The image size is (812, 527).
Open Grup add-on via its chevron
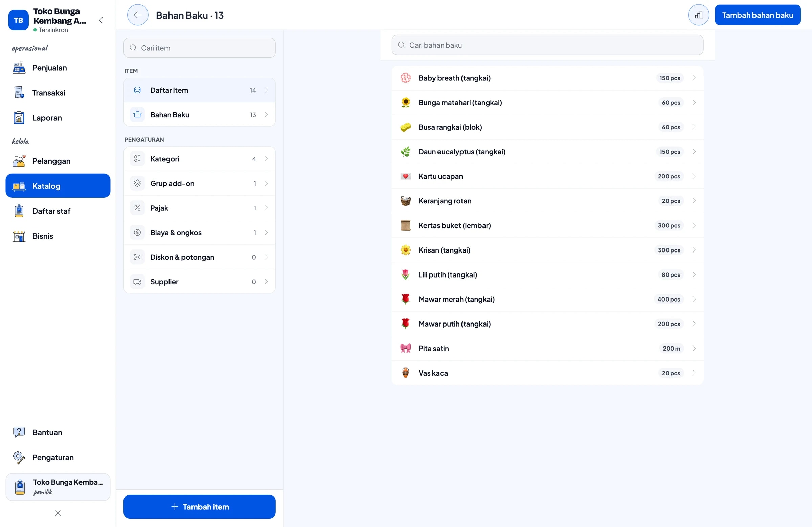point(266,184)
